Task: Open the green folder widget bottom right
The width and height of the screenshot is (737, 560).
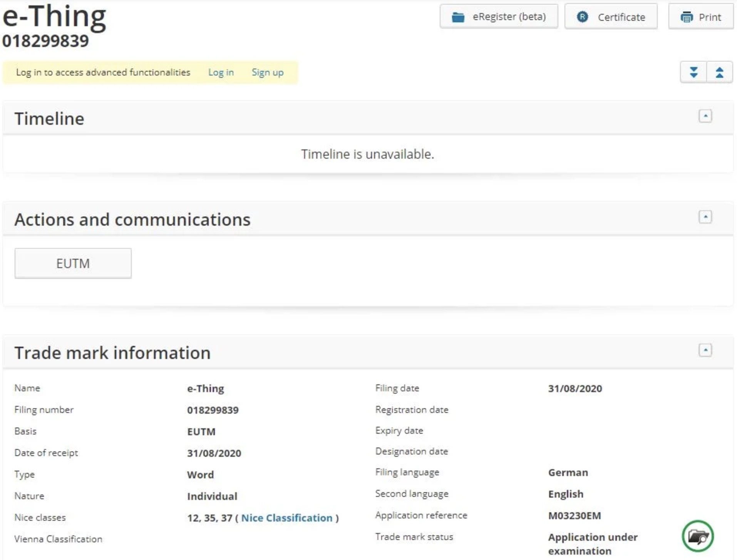Action: pos(698,537)
